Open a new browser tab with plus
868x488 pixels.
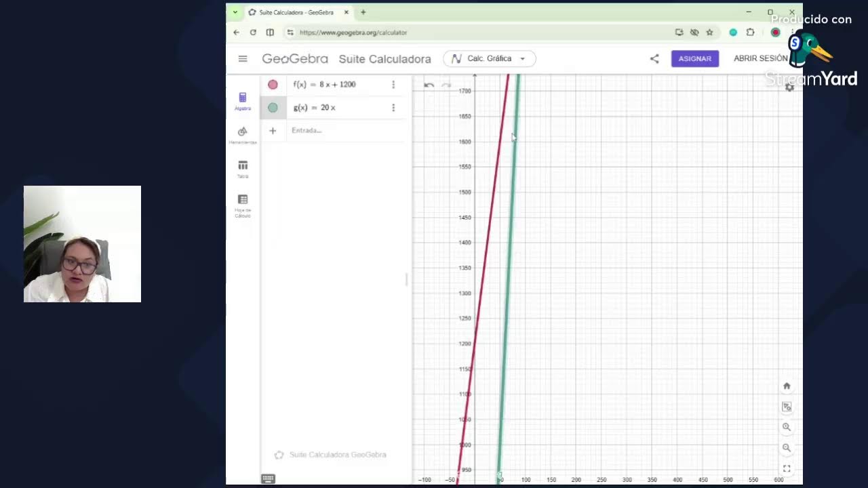point(363,12)
